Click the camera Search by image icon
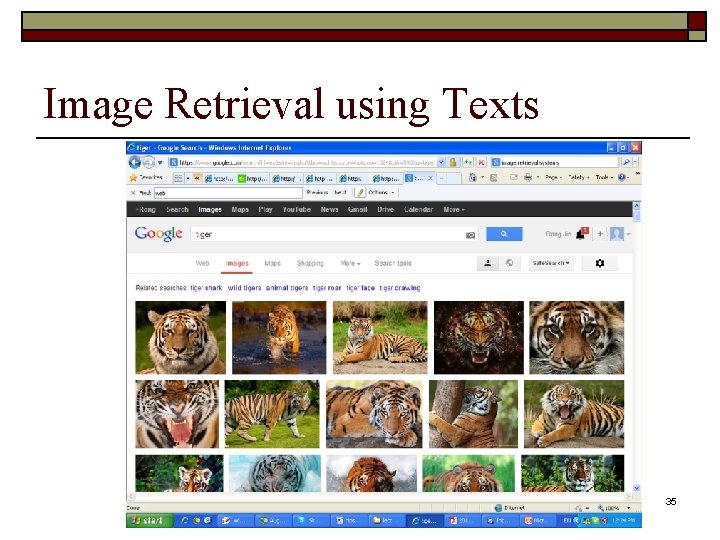The height and width of the screenshot is (540, 720). tap(470, 235)
